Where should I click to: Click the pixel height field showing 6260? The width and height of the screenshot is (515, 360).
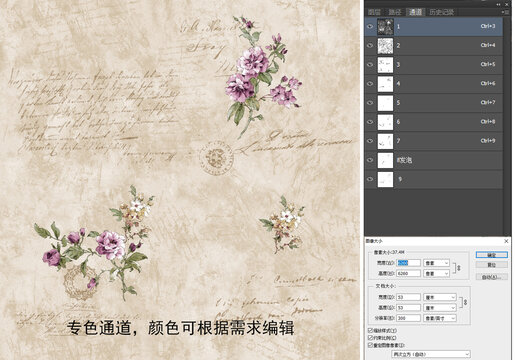point(409,273)
